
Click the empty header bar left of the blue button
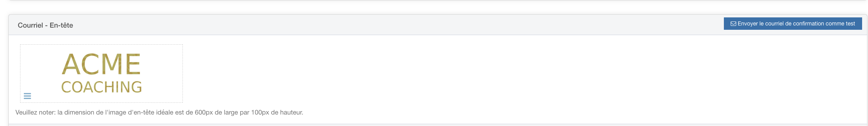(404, 25)
